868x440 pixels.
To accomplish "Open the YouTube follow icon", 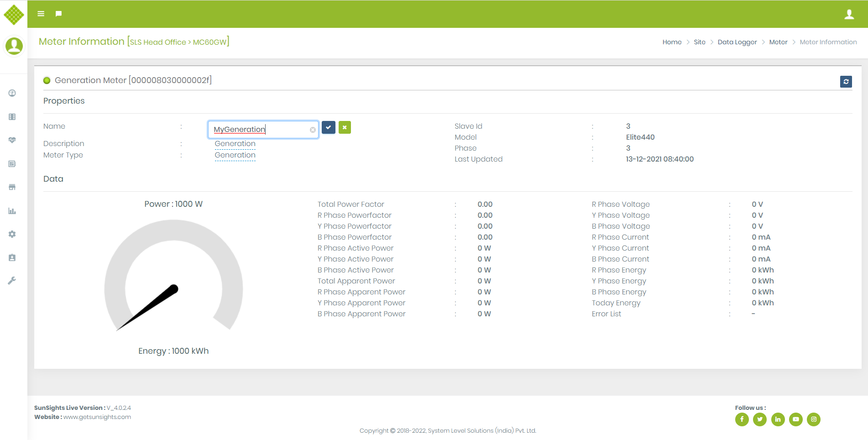I will 795,419.
